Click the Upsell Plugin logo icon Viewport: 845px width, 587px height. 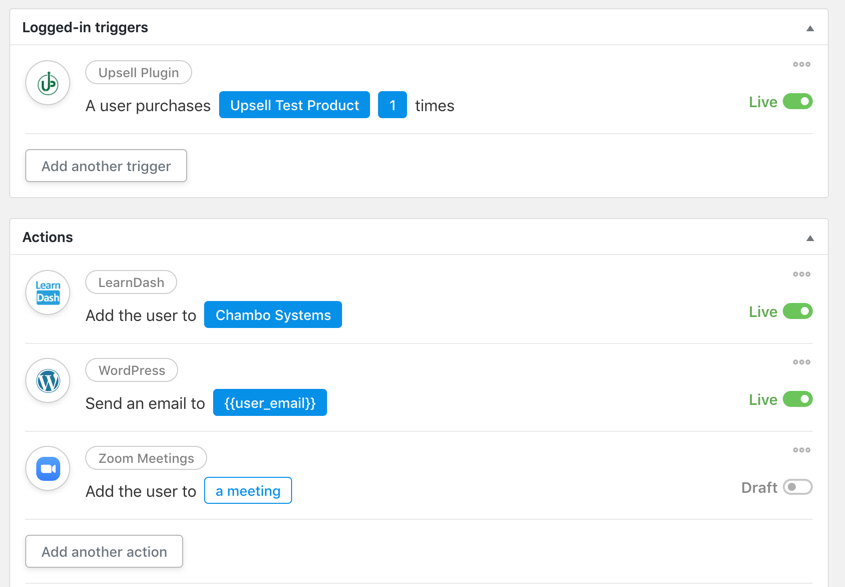coord(48,83)
